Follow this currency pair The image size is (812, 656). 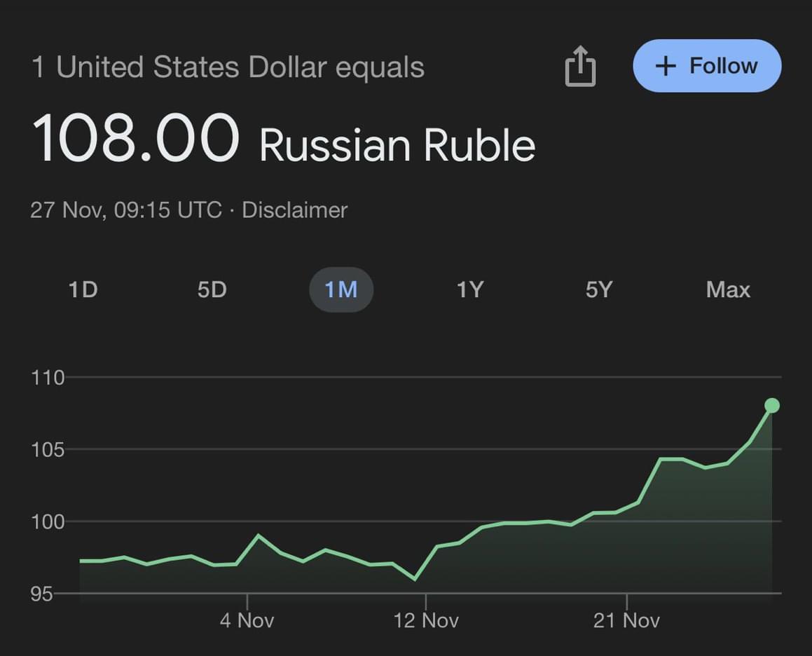click(706, 66)
